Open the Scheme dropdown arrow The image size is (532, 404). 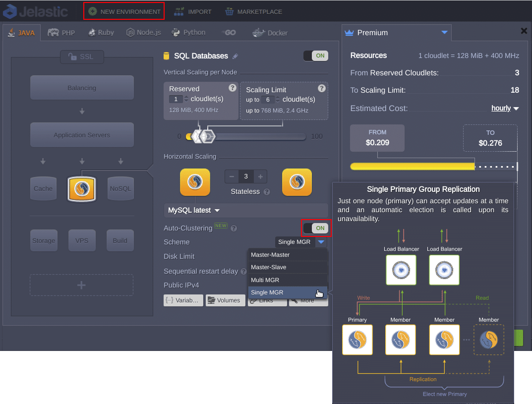click(x=321, y=242)
